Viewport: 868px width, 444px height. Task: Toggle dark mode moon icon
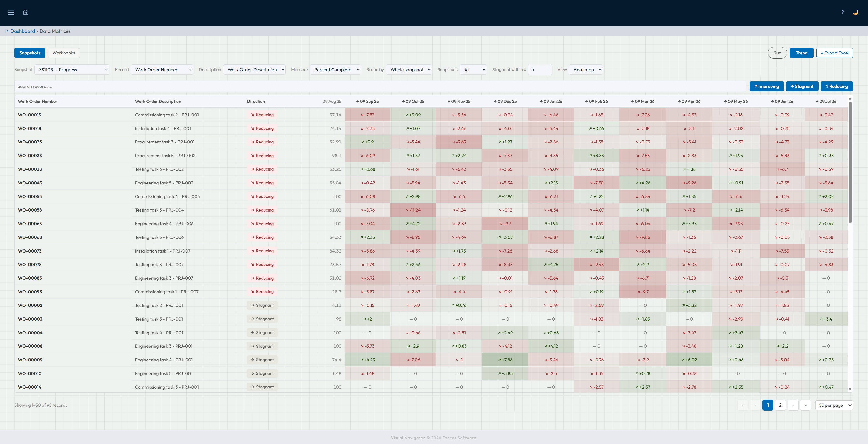click(855, 12)
